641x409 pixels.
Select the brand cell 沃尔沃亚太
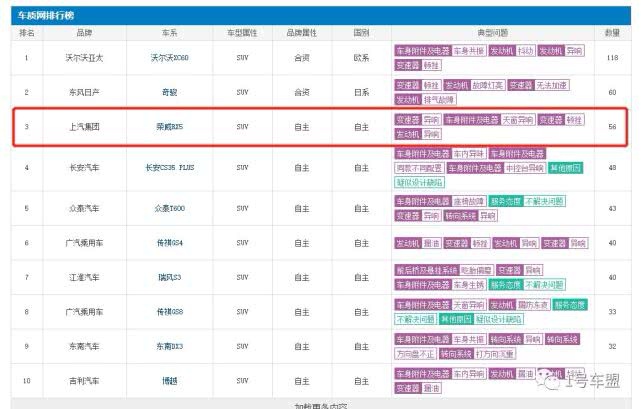point(84,58)
